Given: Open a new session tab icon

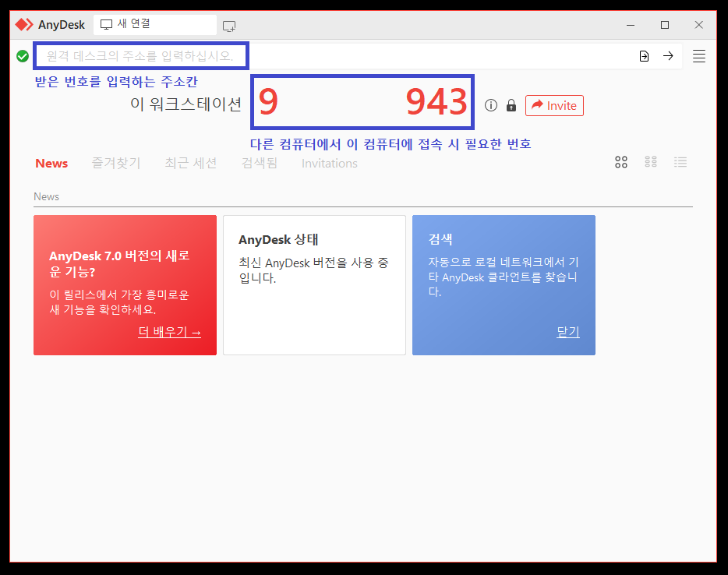Looking at the screenshot, I should click(229, 26).
